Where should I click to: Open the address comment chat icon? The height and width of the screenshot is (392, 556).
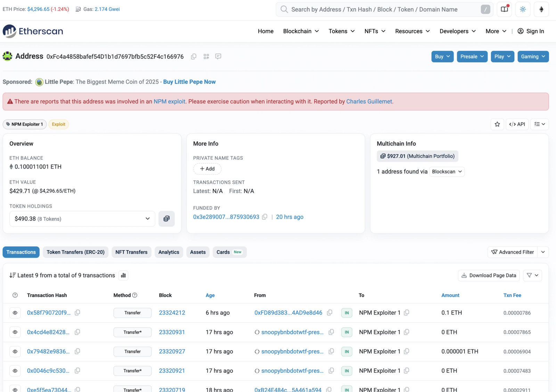(218, 56)
